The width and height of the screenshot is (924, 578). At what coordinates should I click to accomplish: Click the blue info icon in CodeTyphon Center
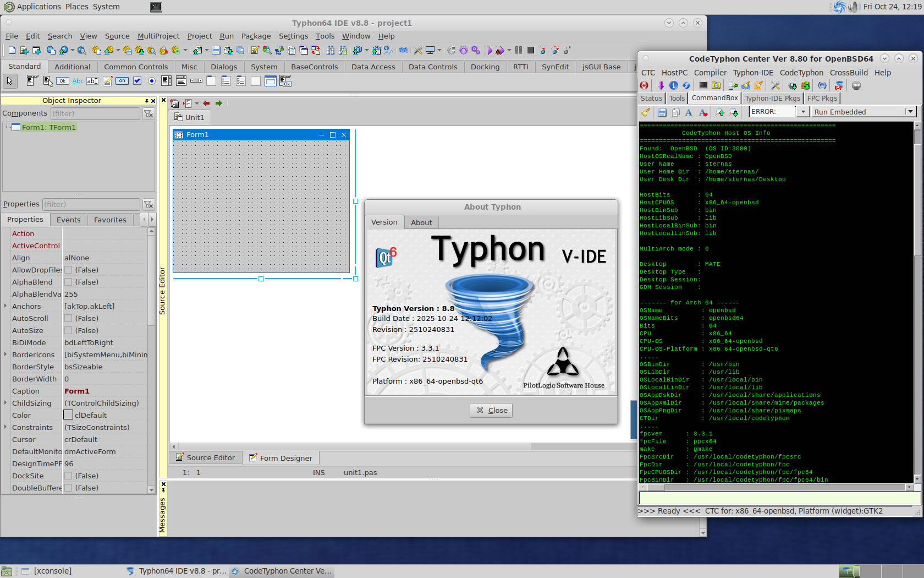tap(673, 85)
